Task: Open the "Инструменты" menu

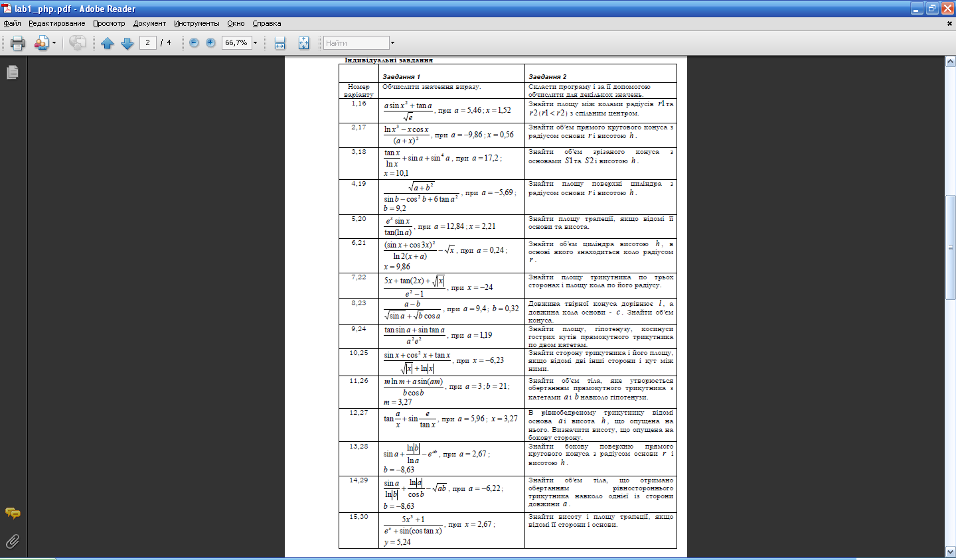Action: pos(197,23)
